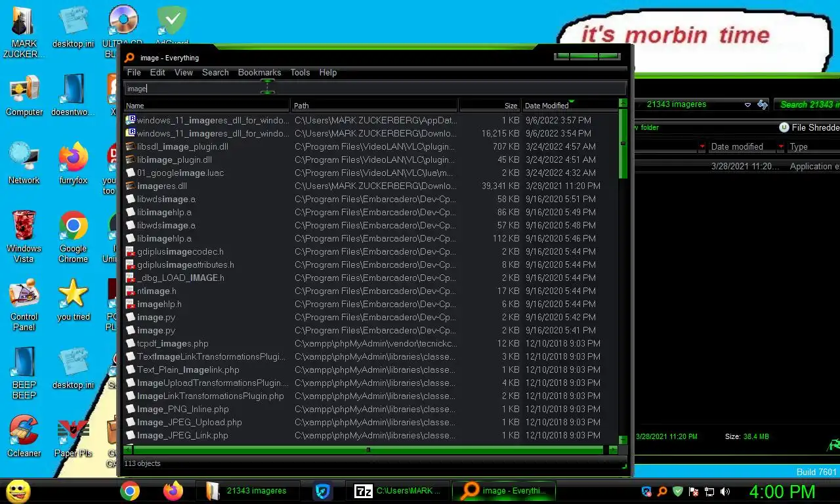Click the File Shredder icon in the imageres window

(x=784, y=127)
